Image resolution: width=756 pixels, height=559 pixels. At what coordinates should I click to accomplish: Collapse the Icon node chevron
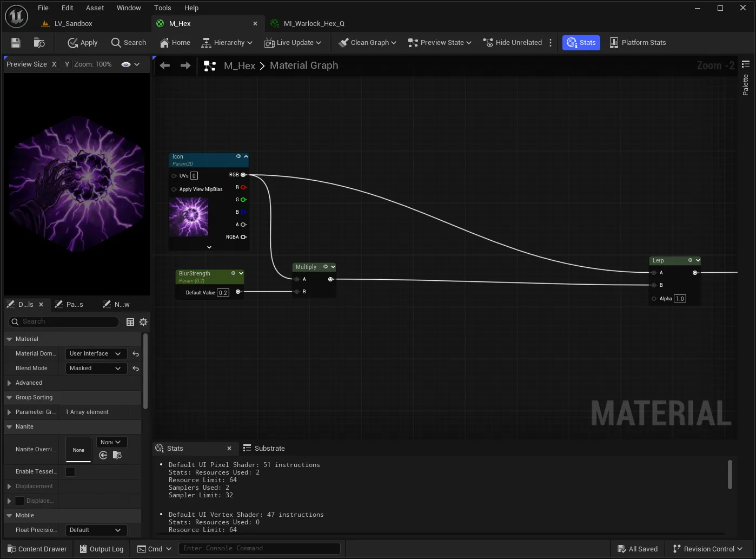pos(246,156)
